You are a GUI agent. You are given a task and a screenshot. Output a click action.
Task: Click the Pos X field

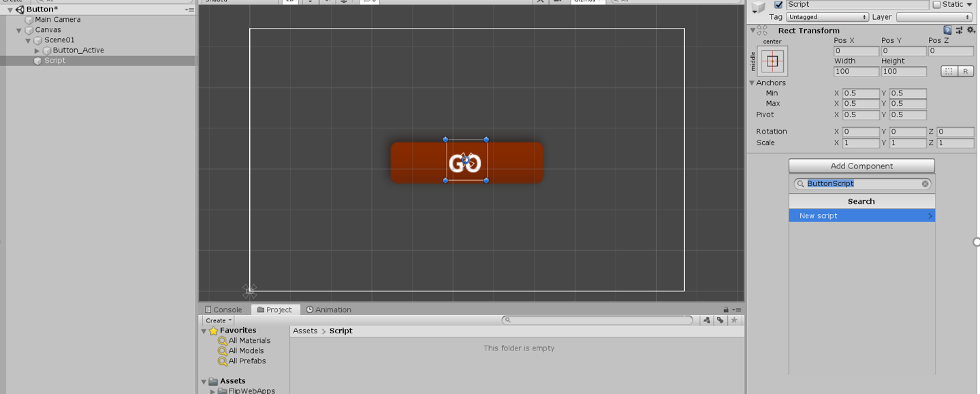click(856, 51)
